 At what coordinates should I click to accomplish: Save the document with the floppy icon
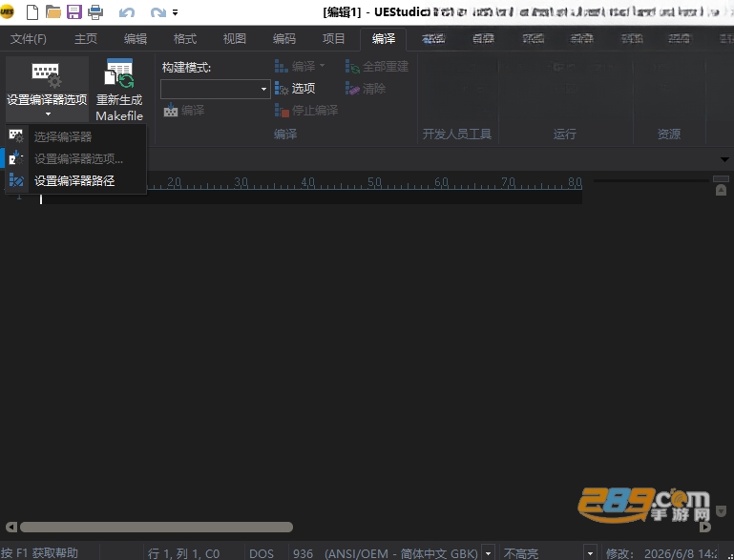tap(73, 11)
